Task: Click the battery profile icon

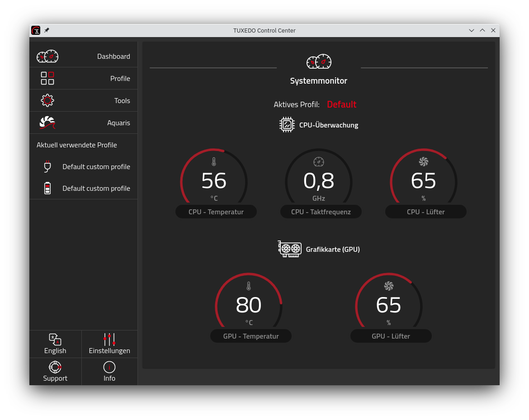Action: (x=47, y=188)
